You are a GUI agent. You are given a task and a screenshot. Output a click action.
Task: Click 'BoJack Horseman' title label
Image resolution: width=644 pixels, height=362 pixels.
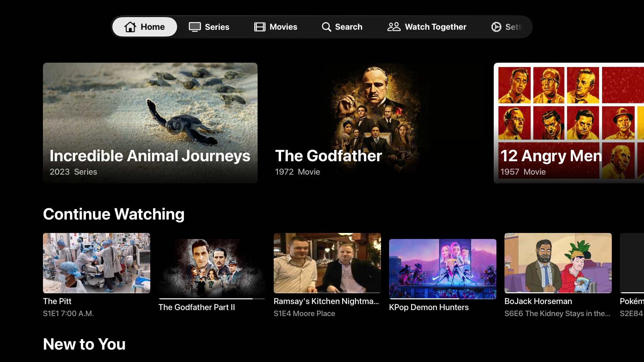click(538, 301)
